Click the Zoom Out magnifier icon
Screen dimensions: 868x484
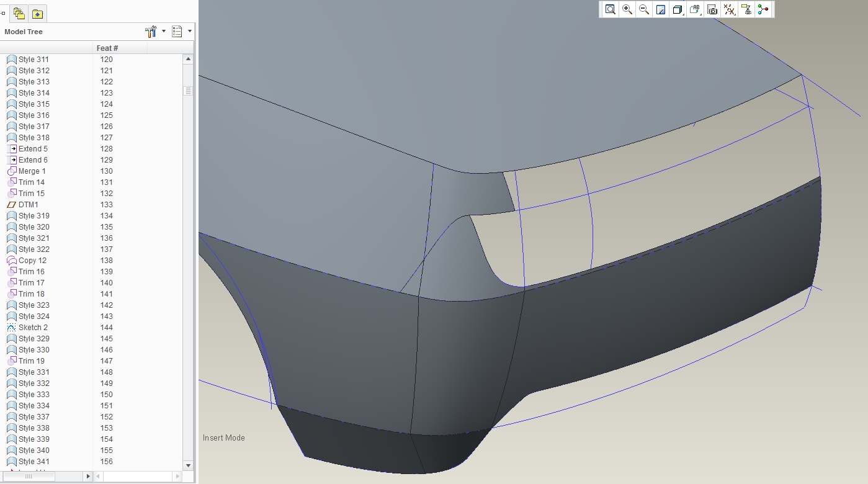pos(644,9)
